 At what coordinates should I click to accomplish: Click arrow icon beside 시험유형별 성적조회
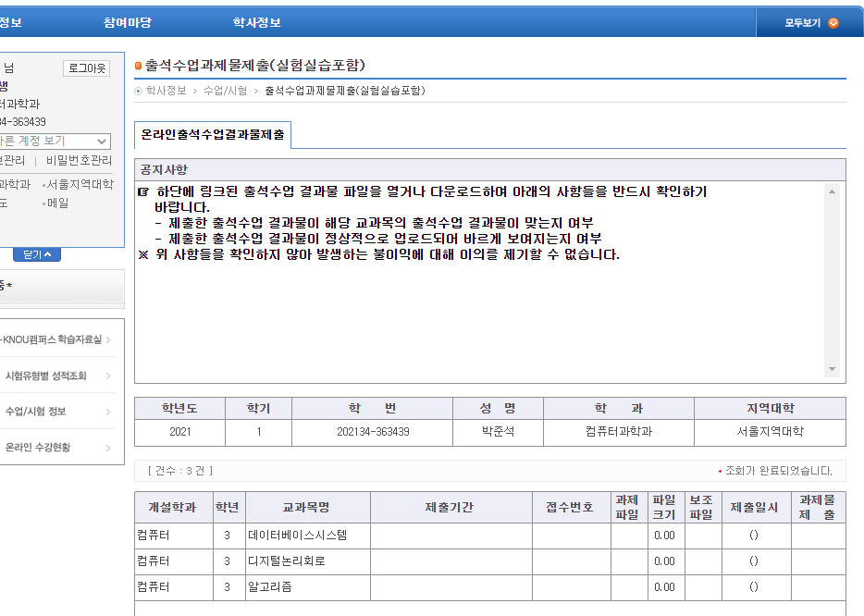click(108, 376)
